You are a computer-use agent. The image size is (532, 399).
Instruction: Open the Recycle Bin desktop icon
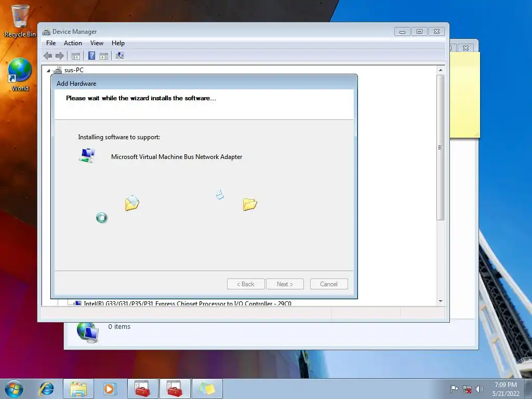click(20, 20)
